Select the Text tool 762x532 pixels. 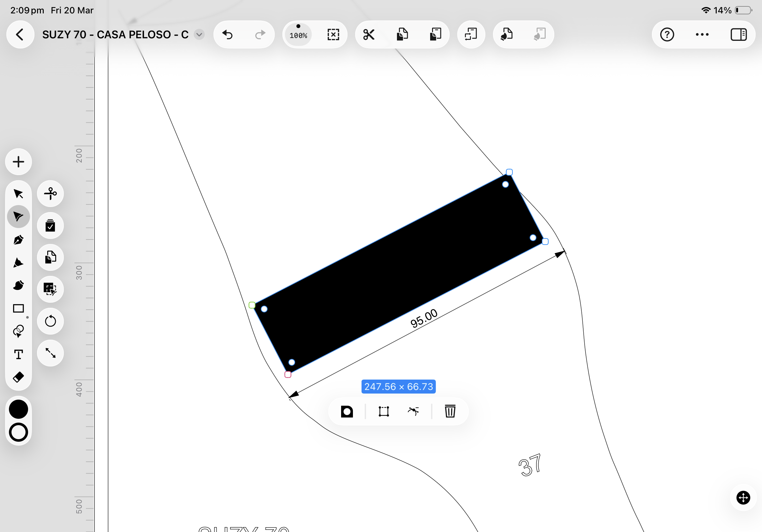click(18, 355)
